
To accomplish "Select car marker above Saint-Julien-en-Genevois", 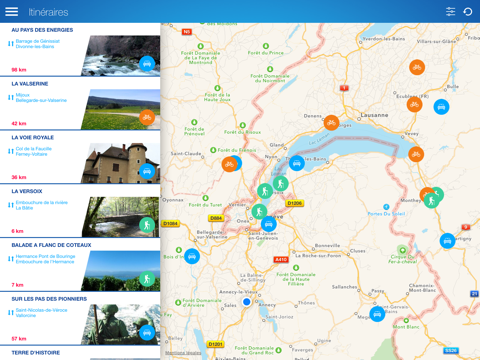I will coord(269,224).
